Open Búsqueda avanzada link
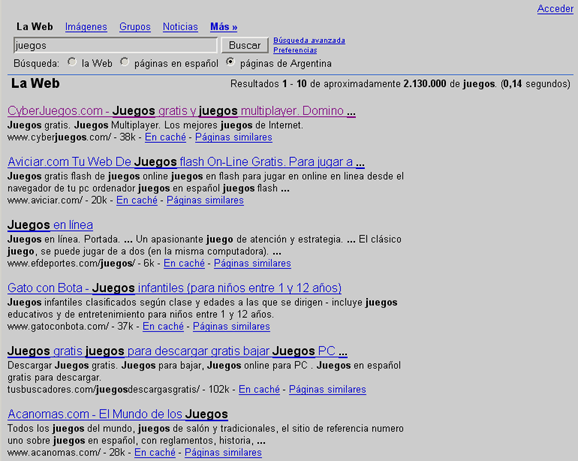 click(x=309, y=41)
